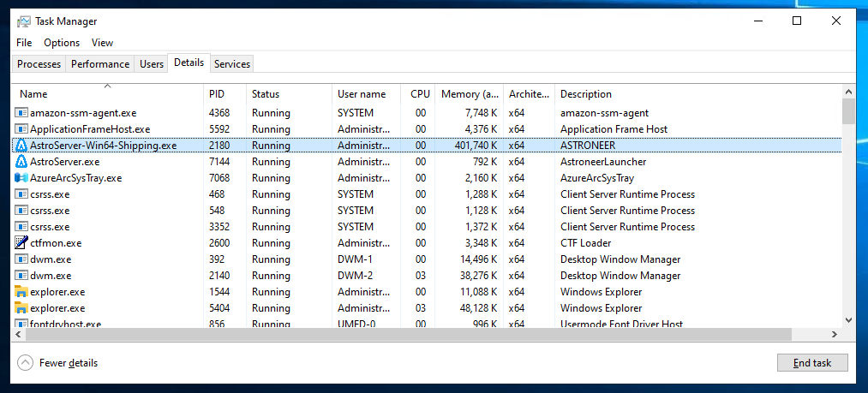This screenshot has width=868, height=393.
Task: Click the horizontal scrollbar right arrow
Action: point(835,334)
